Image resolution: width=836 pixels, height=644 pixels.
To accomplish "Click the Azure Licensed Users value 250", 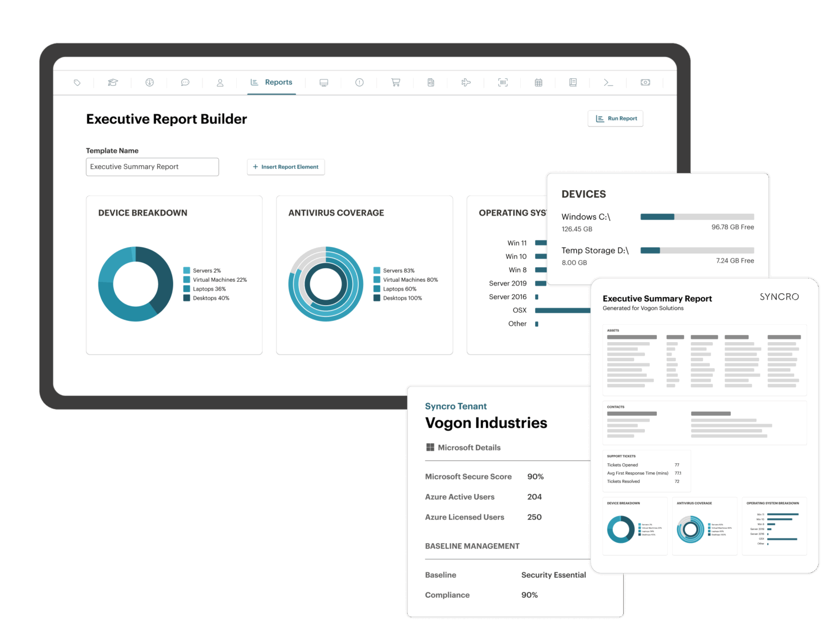I will pyautogui.click(x=534, y=517).
